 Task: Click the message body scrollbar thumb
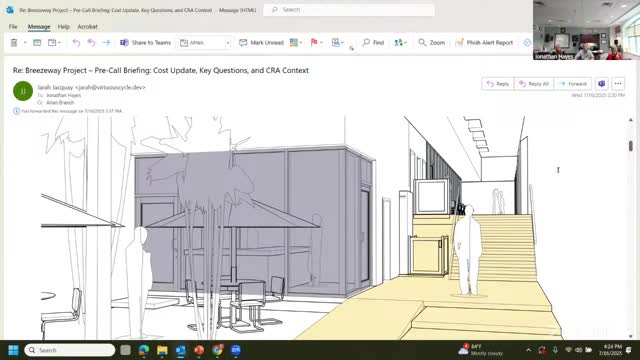[x=631, y=146]
